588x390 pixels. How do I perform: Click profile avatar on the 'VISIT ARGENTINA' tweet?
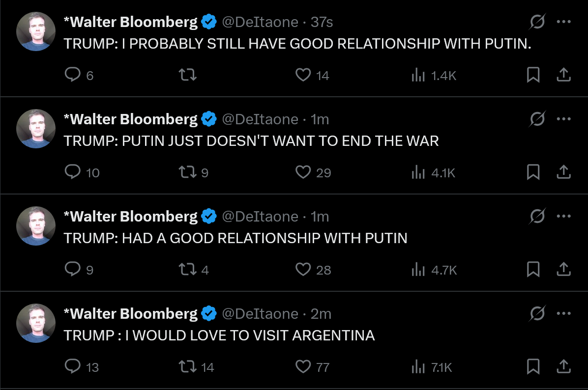pos(36,323)
